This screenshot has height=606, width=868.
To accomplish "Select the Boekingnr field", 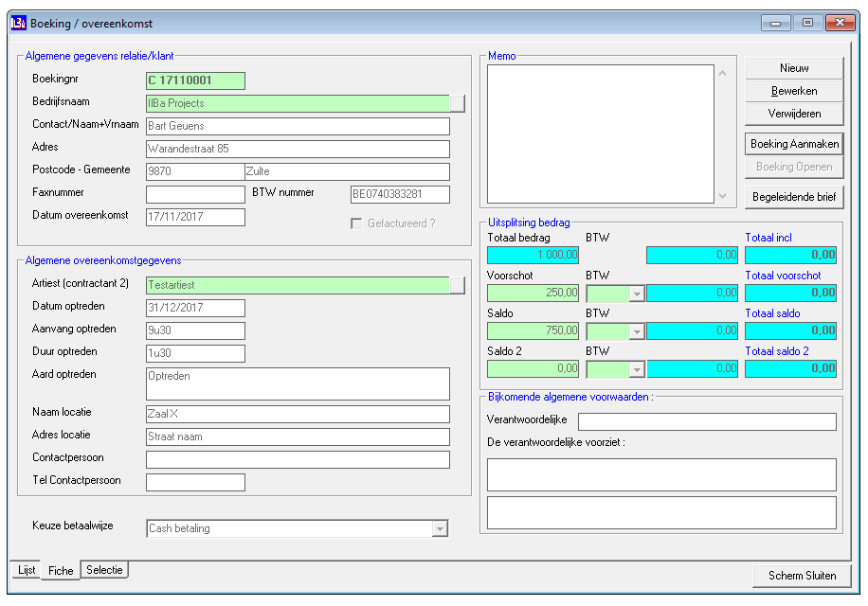I will 195,80.
